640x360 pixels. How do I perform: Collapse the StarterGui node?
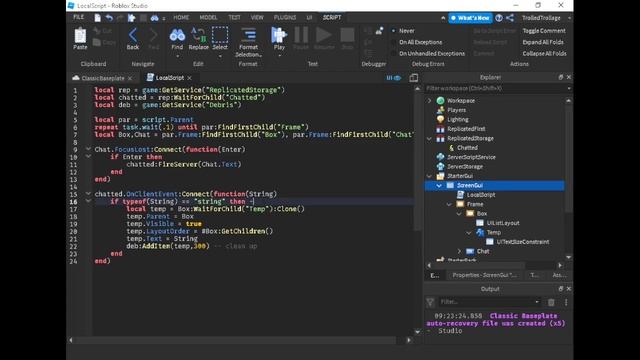coord(429,176)
